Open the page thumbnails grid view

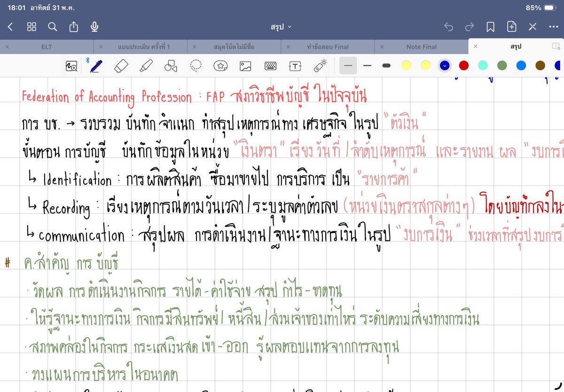(x=31, y=27)
